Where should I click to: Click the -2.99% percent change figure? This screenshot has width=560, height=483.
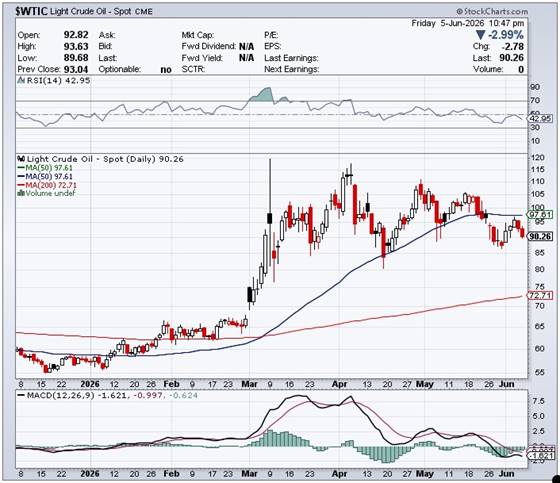(506, 35)
